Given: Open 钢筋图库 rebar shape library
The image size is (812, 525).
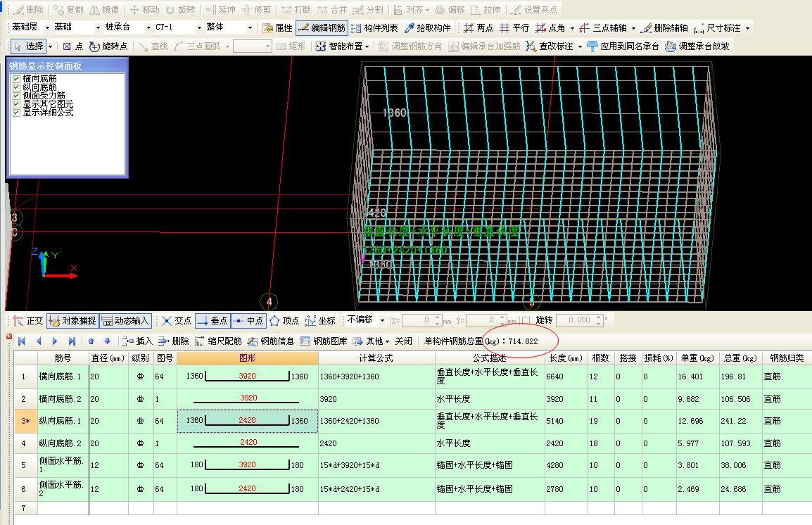Looking at the screenshot, I should tap(324, 341).
